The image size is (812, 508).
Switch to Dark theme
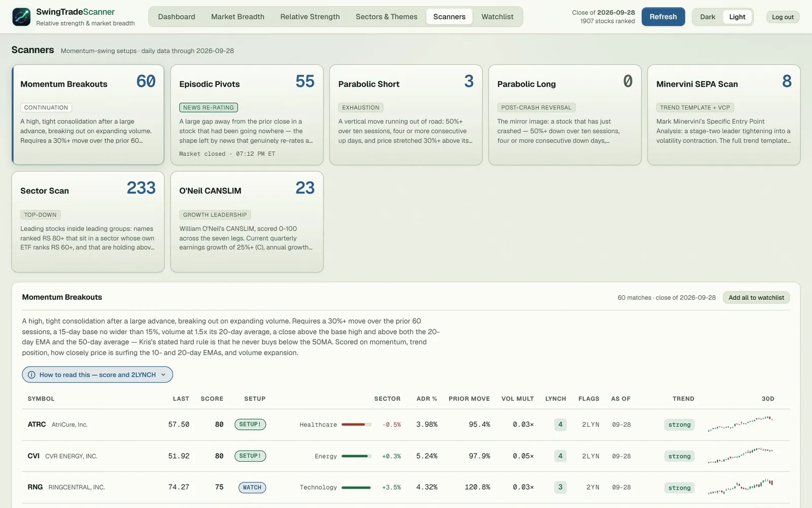pyautogui.click(x=707, y=17)
